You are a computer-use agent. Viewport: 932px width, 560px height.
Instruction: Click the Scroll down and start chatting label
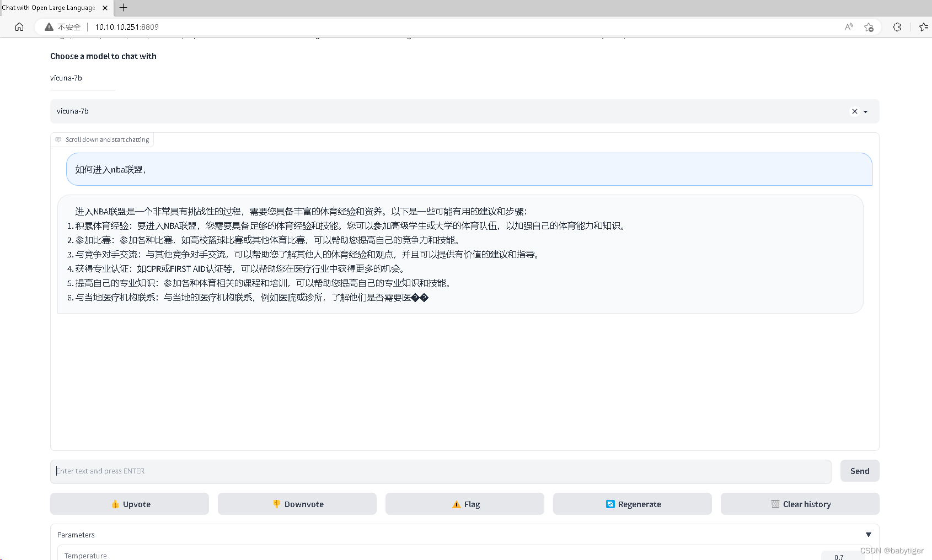point(102,139)
